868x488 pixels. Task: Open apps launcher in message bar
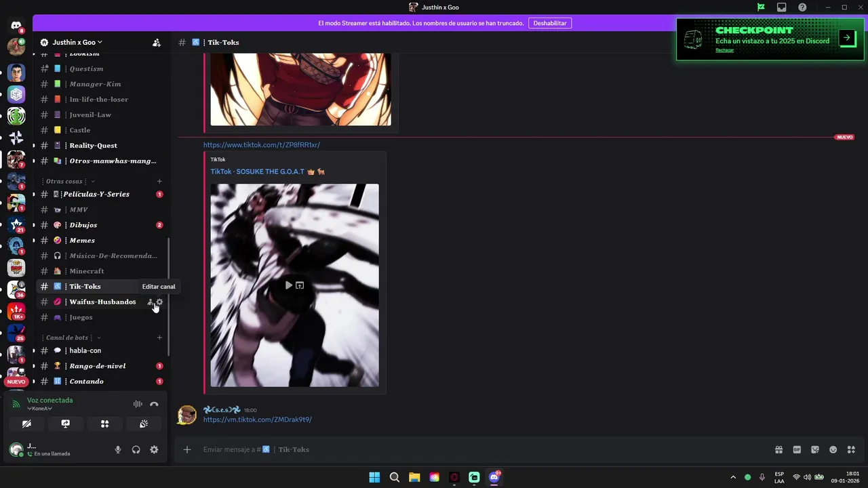852,449
